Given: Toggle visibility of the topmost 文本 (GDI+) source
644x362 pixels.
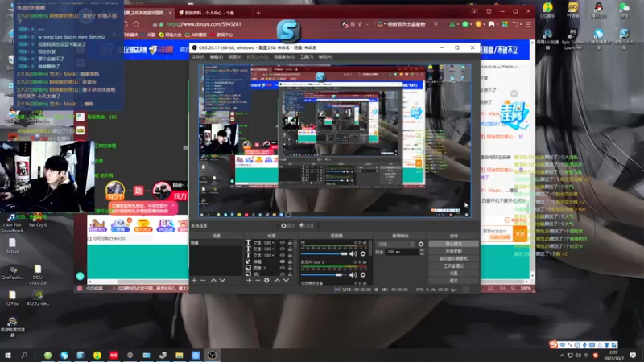Looking at the screenshot, I should point(283,243).
